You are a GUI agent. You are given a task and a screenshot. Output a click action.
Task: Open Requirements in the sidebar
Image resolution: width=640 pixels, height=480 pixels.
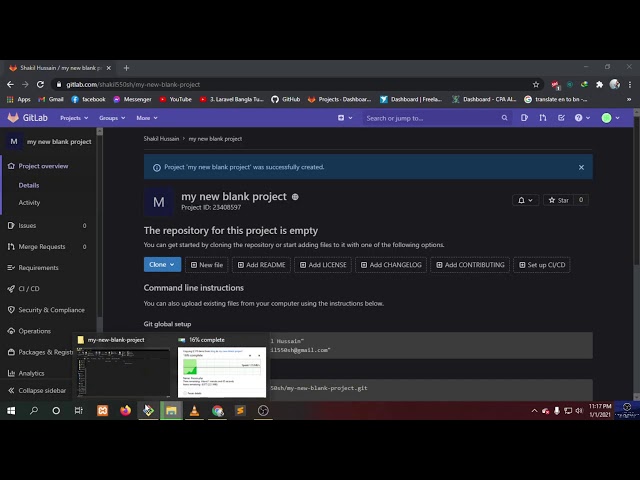[x=38, y=268]
